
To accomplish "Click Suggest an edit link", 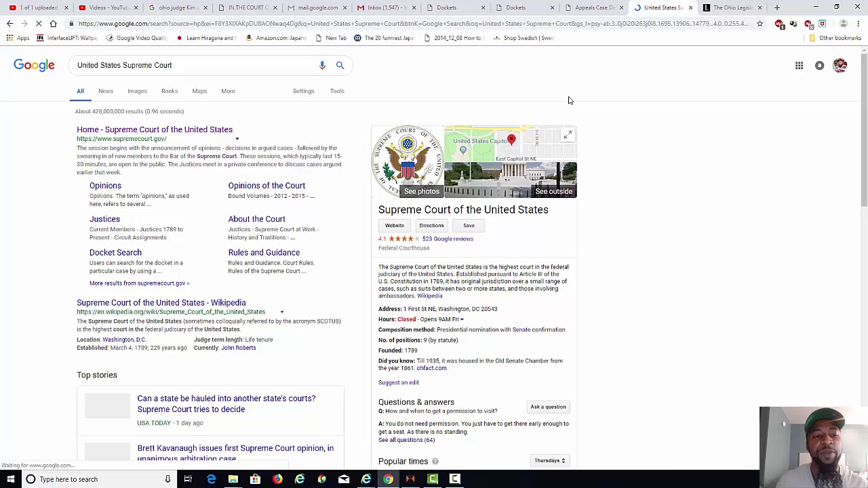I will click(x=399, y=383).
